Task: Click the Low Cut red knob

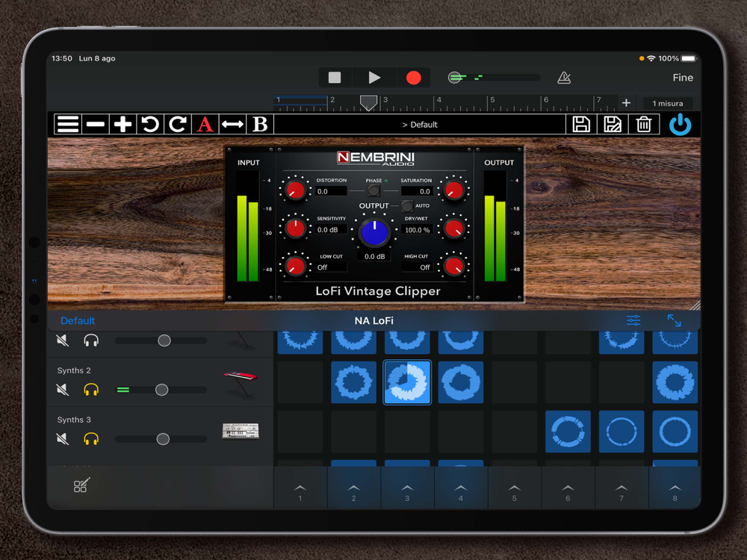Action: [x=295, y=267]
